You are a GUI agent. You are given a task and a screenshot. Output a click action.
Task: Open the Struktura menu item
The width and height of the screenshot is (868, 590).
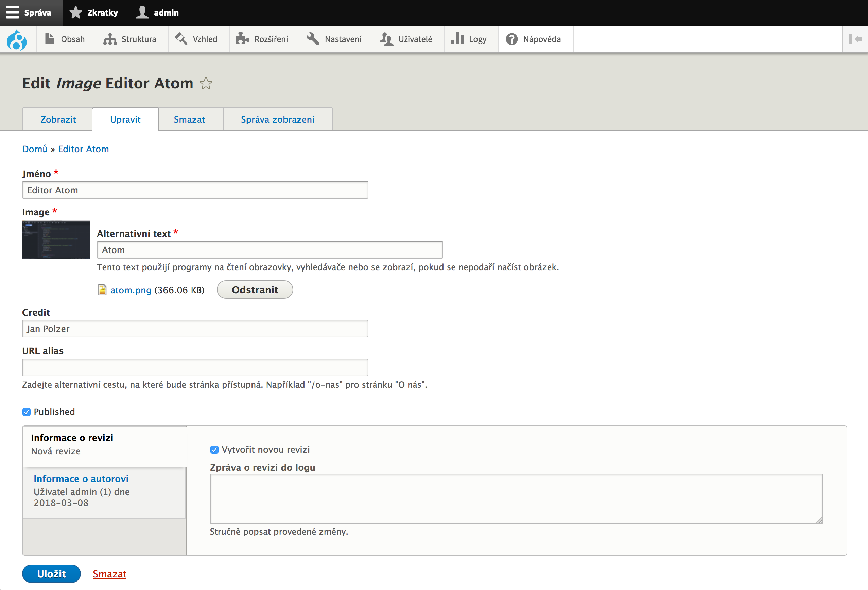(133, 39)
